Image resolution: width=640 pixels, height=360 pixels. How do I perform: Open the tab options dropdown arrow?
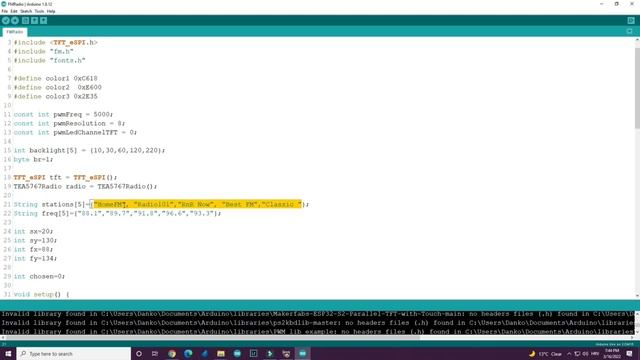click(630, 31)
